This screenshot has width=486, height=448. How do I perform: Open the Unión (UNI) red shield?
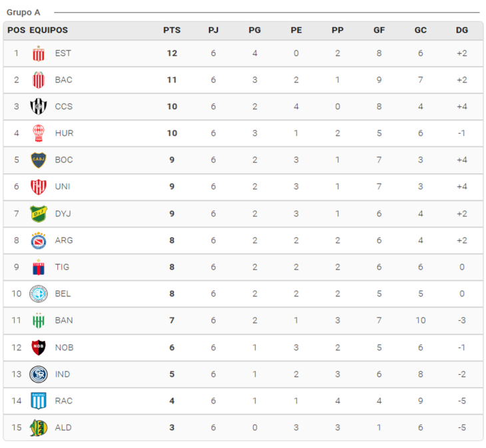[39, 187]
